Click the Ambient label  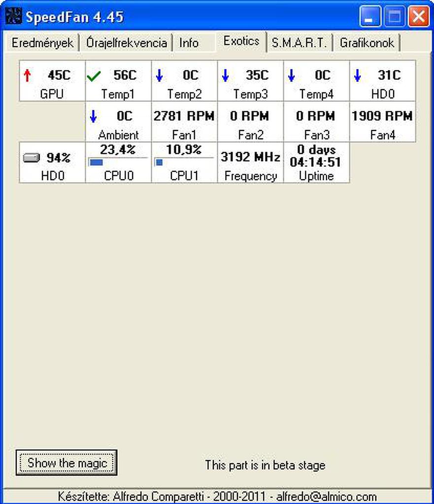118,135
